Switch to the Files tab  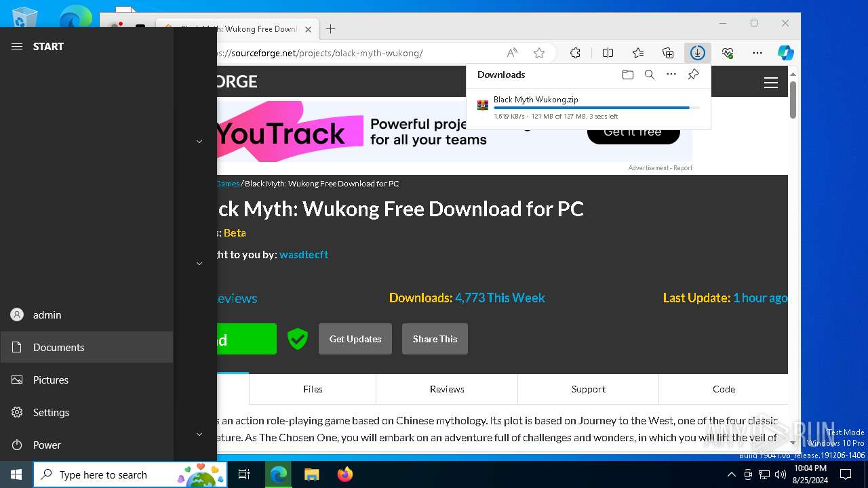(313, 389)
